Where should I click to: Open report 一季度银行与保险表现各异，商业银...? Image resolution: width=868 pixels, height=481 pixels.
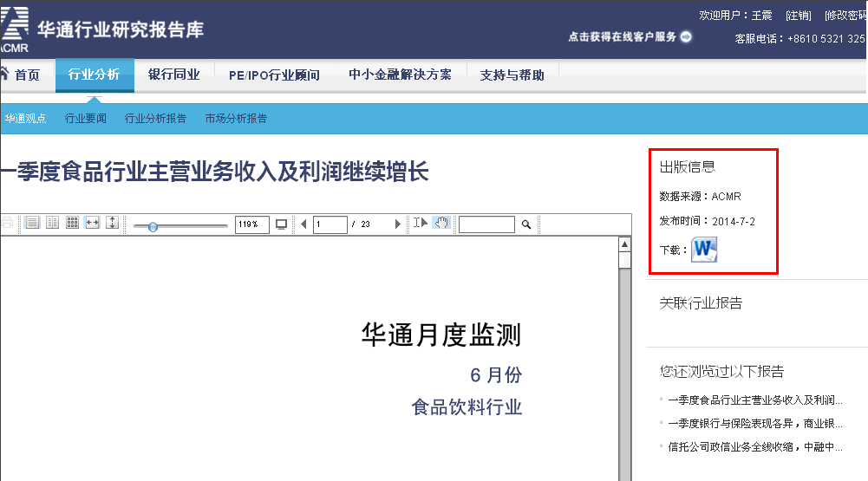pyautogui.click(x=755, y=424)
